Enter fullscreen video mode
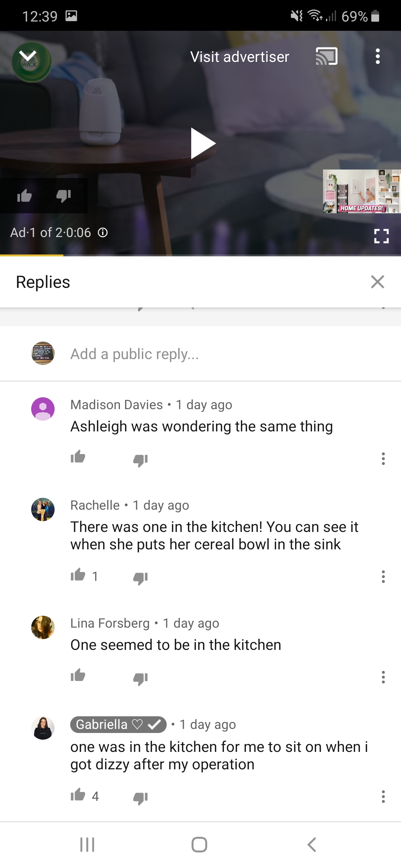401x868 pixels. pos(381,236)
